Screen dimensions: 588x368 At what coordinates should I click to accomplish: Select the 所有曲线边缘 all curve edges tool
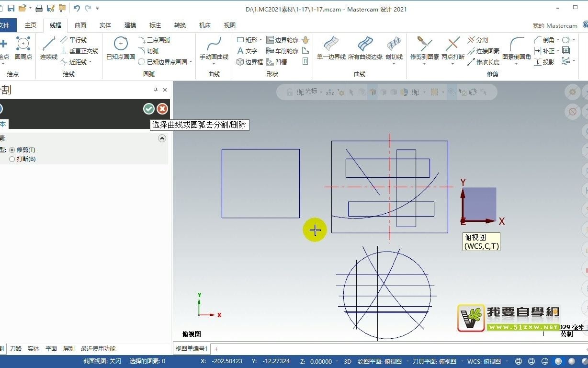click(365, 48)
